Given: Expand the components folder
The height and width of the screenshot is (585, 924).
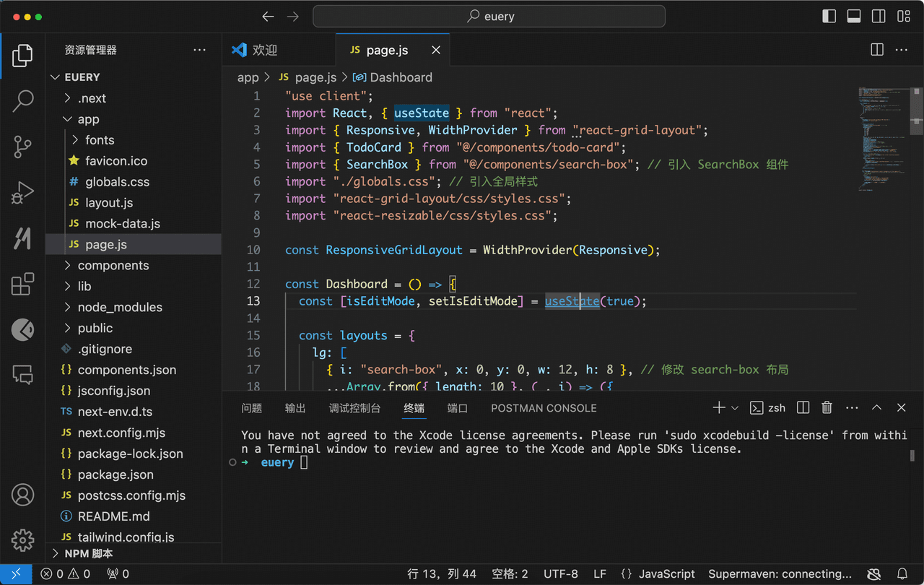Looking at the screenshot, I should [x=134, y=265].
